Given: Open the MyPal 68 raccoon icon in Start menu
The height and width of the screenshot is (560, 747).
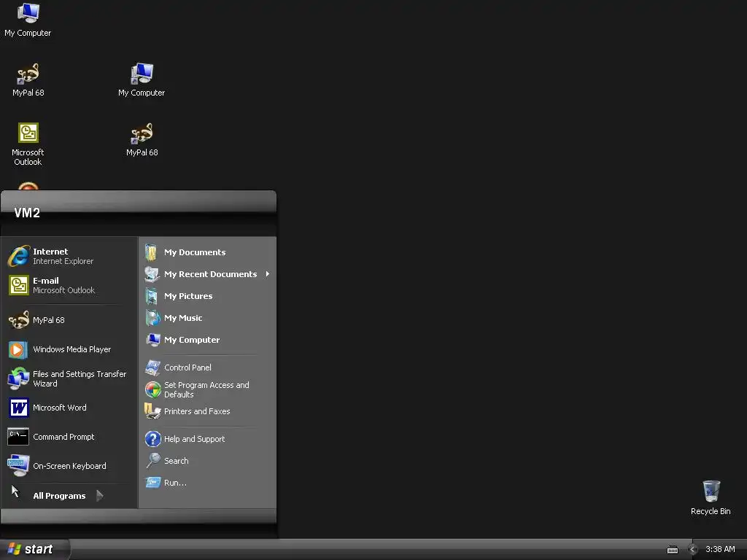Looking at the screenshot, I should [19, 320].
